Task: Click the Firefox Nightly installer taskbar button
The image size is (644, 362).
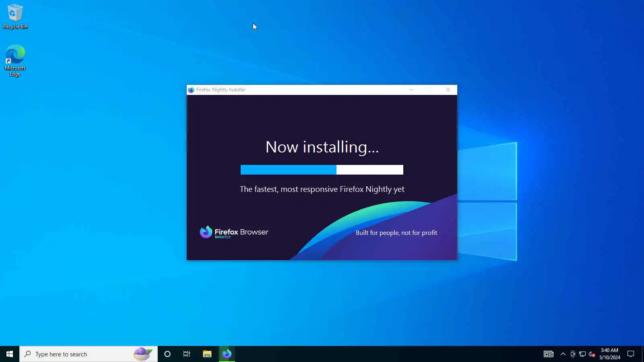Action: coord(227,354)
